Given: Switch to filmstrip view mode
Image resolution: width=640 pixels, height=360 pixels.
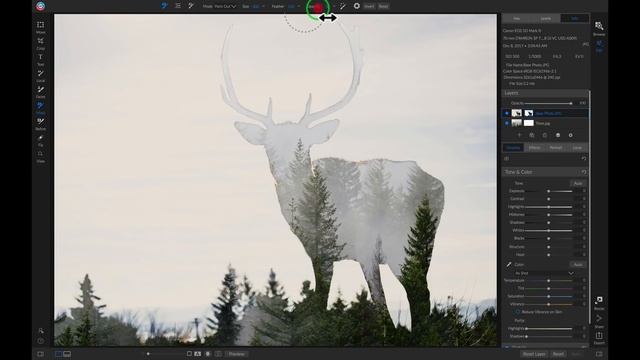Looking at the screenshot, I should pos(67,354).
